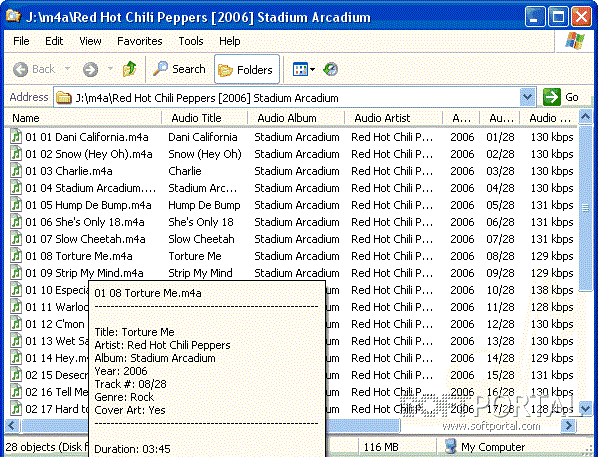This screenshot has height=457, width=598.
Task: Open the File menu
Action: tap(21, 41)
